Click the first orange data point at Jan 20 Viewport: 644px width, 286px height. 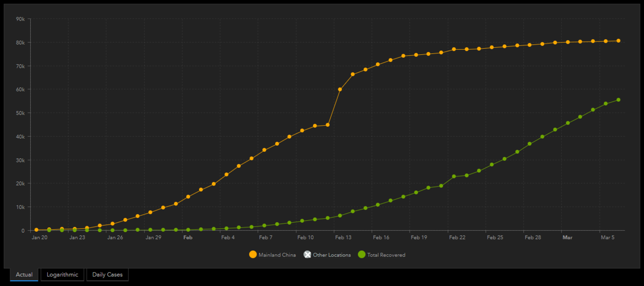(x=36, y=230)
